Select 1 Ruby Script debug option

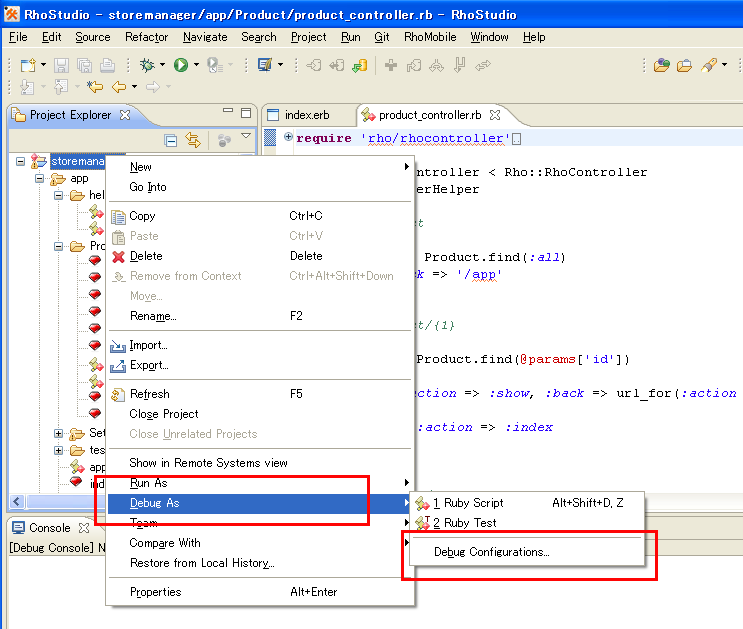point(526,503)
